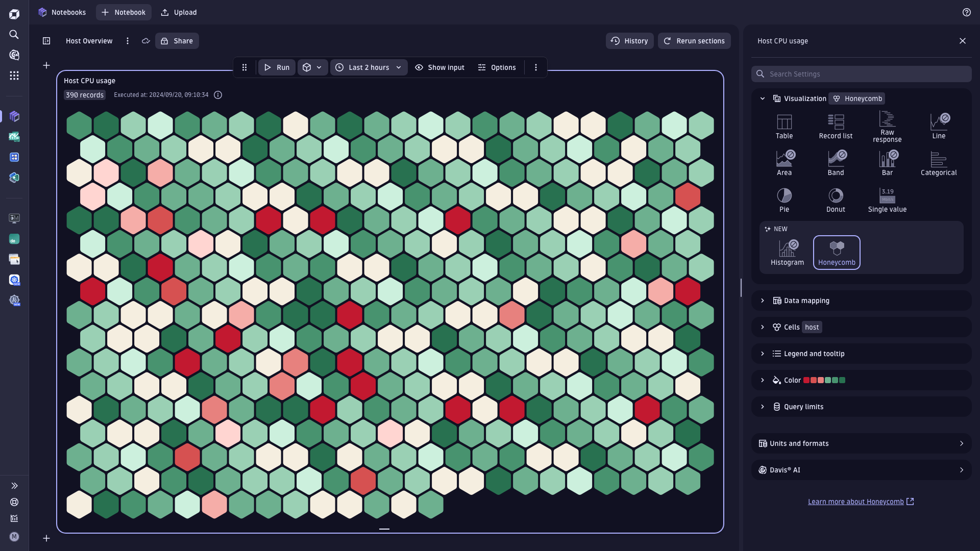Run the Host CPU usage query
Viewport: 980px width, 551px height.
[277, 67]
